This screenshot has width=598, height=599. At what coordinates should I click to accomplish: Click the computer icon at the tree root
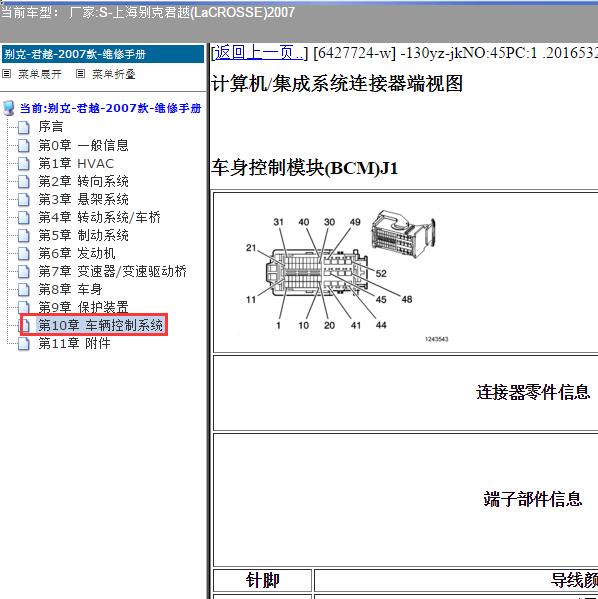click(x=9, y=108)
